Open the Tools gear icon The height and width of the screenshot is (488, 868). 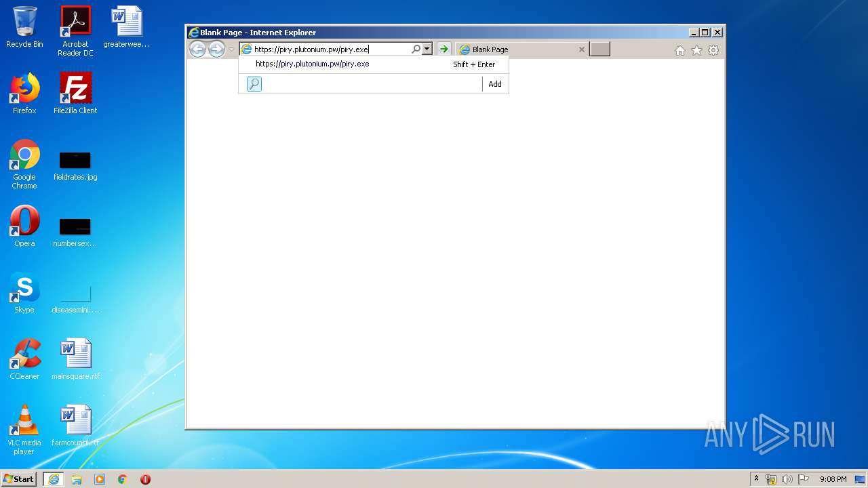click(713, 50)
